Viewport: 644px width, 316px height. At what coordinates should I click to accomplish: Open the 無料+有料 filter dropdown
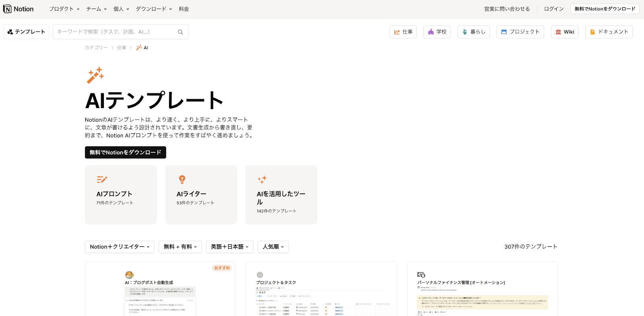180,247
